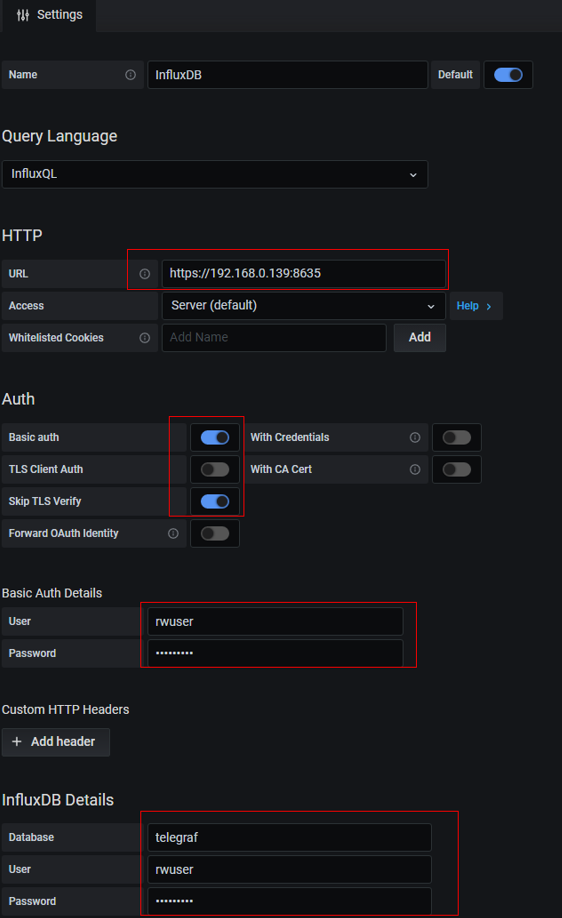
Task: Click the info icon next to Name
Action: [x=131, y=75]
